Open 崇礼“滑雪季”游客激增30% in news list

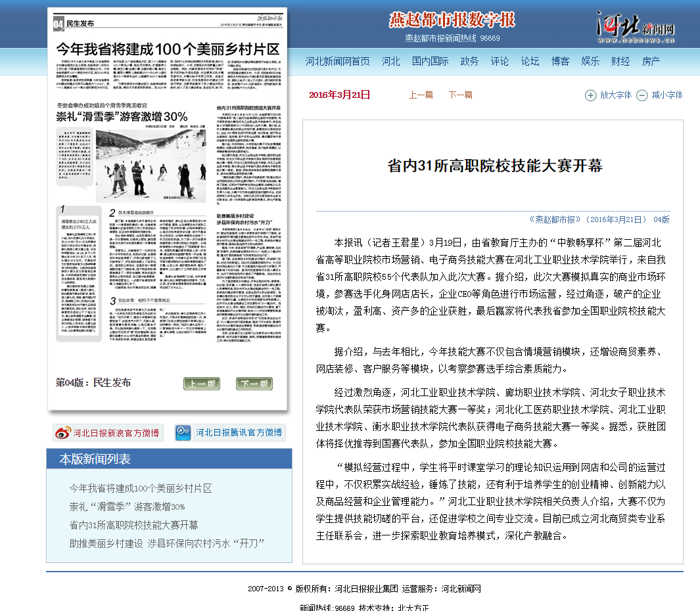128,507
